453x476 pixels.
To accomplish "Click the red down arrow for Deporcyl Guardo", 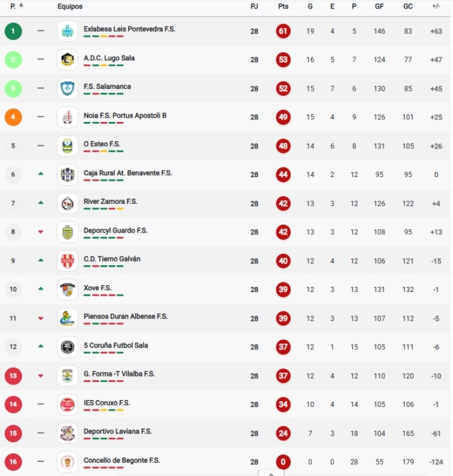I will point(41,232).
